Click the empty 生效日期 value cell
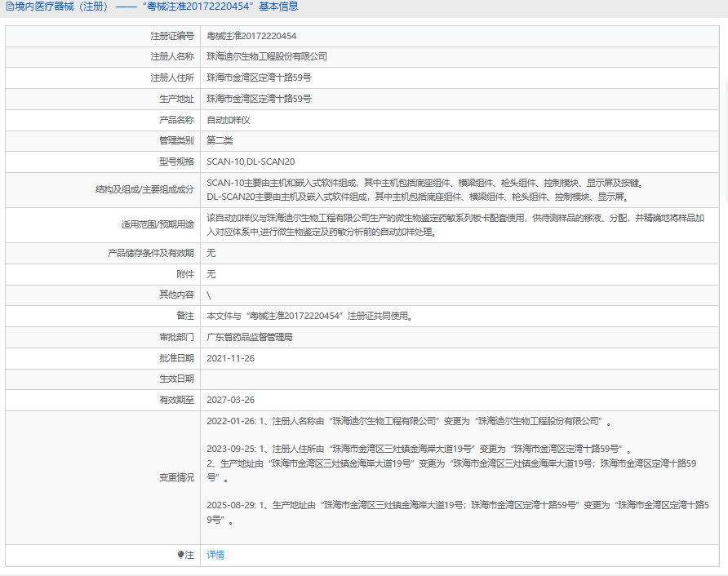728x576 pixels. click(459, 379)
